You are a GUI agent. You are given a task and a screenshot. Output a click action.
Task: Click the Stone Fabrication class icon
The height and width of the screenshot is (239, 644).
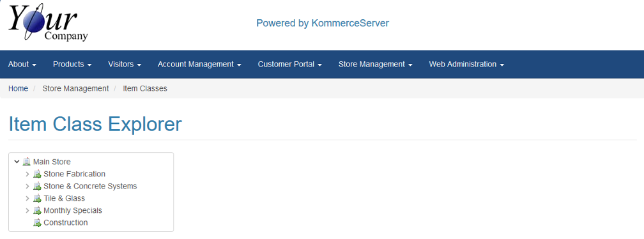[x=37, y=174]
